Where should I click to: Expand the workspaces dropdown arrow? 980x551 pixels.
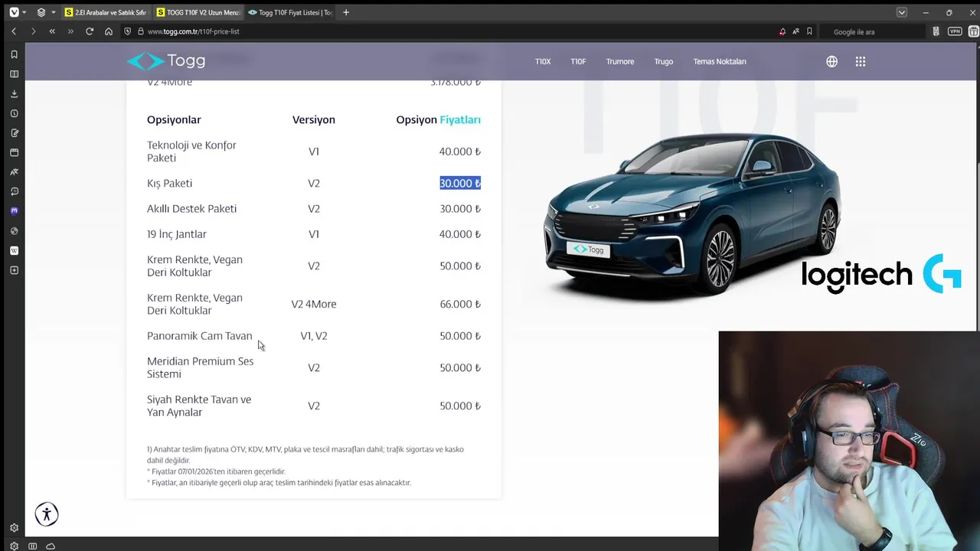click(x=53, y=12)
